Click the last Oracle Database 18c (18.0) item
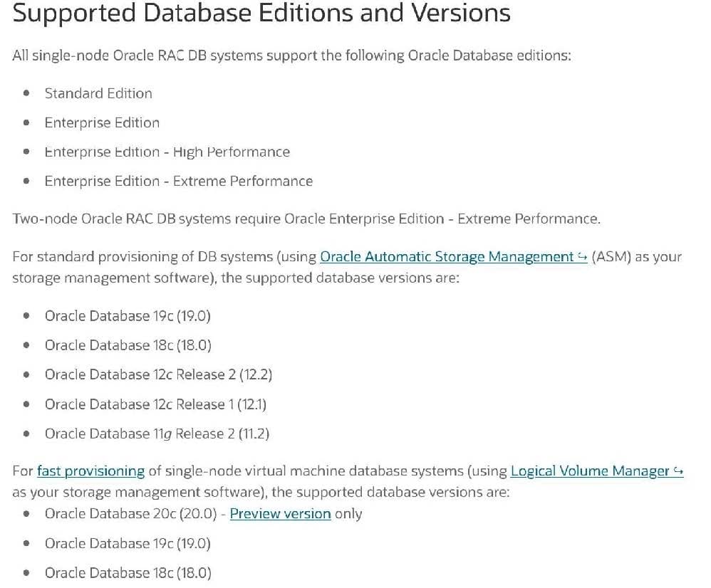This screenshot has width=711, height=588. click(x=128, y=573)
